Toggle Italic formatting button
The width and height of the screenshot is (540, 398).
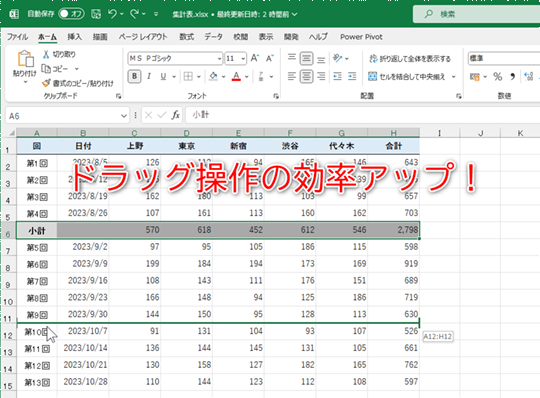[x=149, y=76]
